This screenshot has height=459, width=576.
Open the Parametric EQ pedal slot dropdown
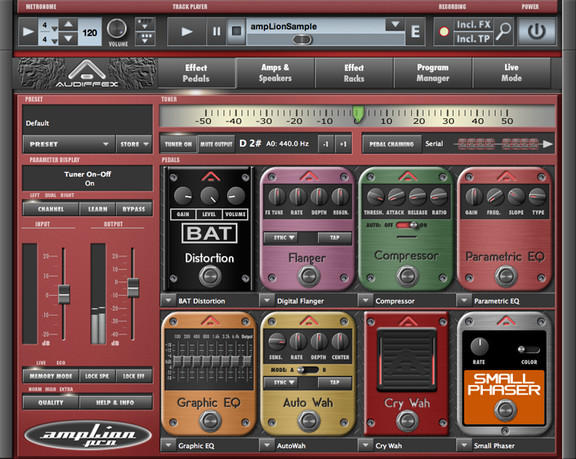click(464, 300)
